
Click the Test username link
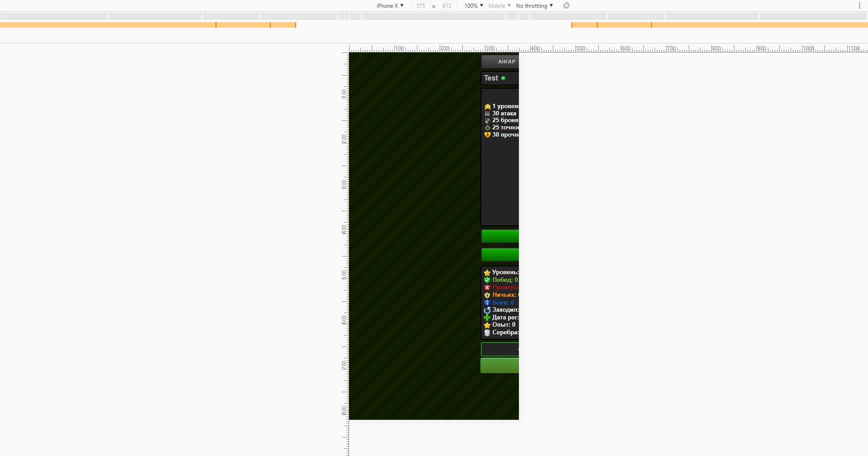tap(491, 78)
